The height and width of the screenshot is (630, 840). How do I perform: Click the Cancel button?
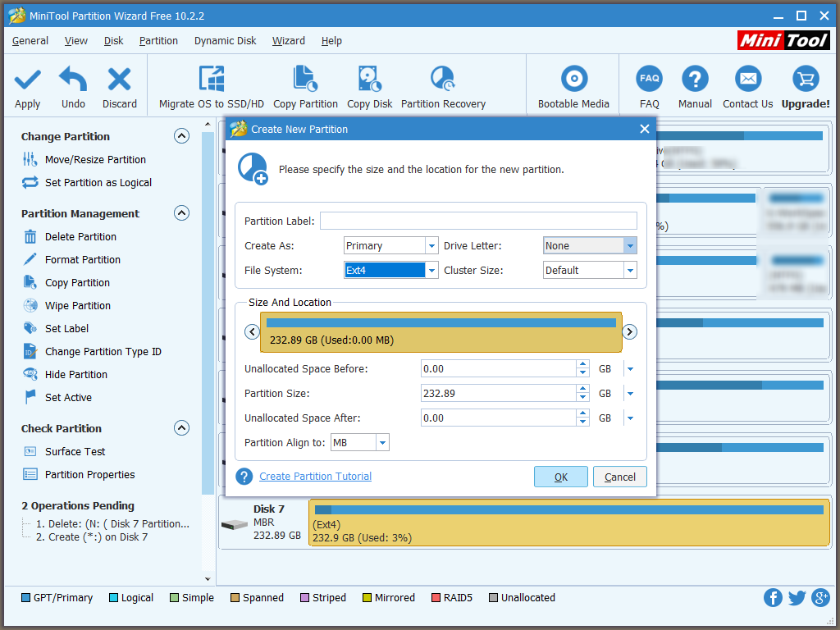click(x=620, y=477)
